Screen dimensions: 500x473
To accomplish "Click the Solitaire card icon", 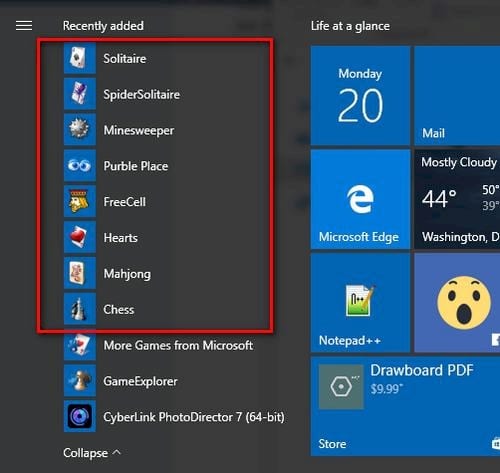I will tap(80, 58).
